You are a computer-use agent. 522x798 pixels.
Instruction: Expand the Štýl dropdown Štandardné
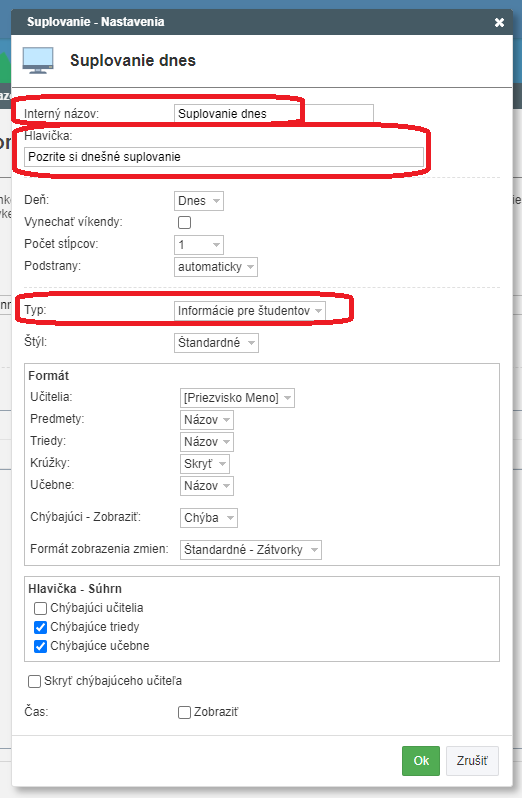point(216,343)
